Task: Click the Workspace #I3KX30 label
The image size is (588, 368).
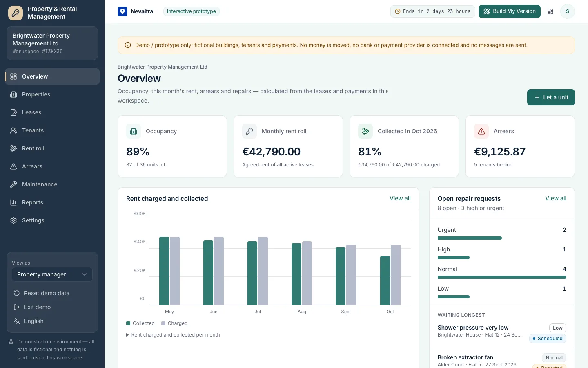Action: click(38, 52)
